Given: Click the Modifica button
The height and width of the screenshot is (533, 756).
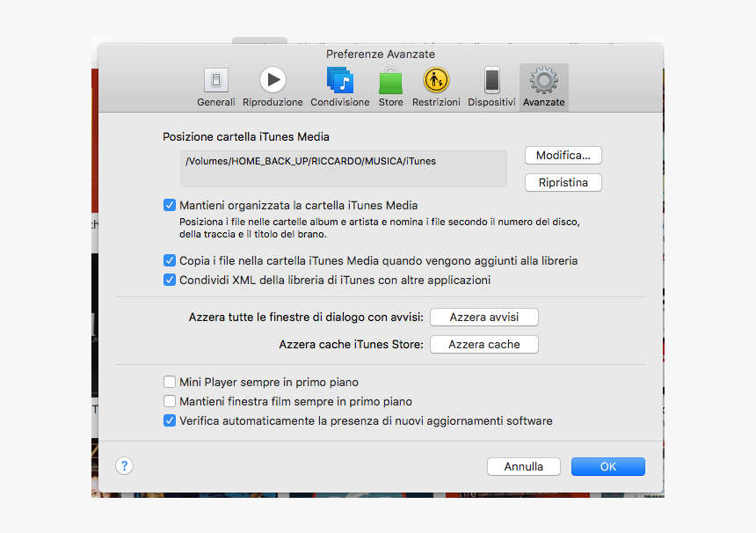Looking at the screenshot, I should click(563, 155).
